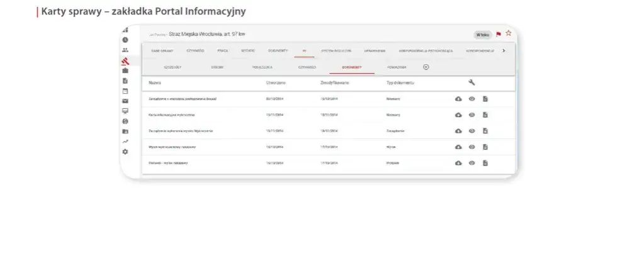644x253 pixels.
Task: Select the 'Zarządzenie o wszczęciu postępowania' row name
Action: click(x=183, y=99)
